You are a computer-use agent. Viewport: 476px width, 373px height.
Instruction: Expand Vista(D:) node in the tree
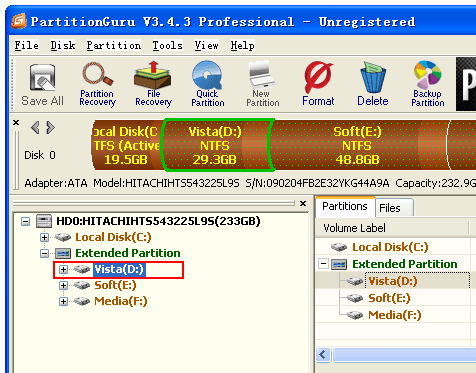click(63, 269)
